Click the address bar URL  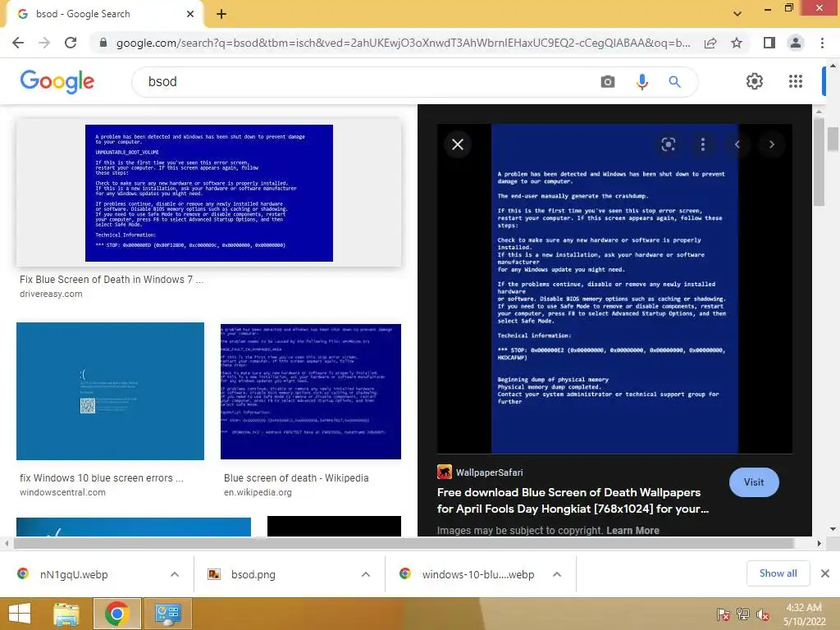point(403,43)
